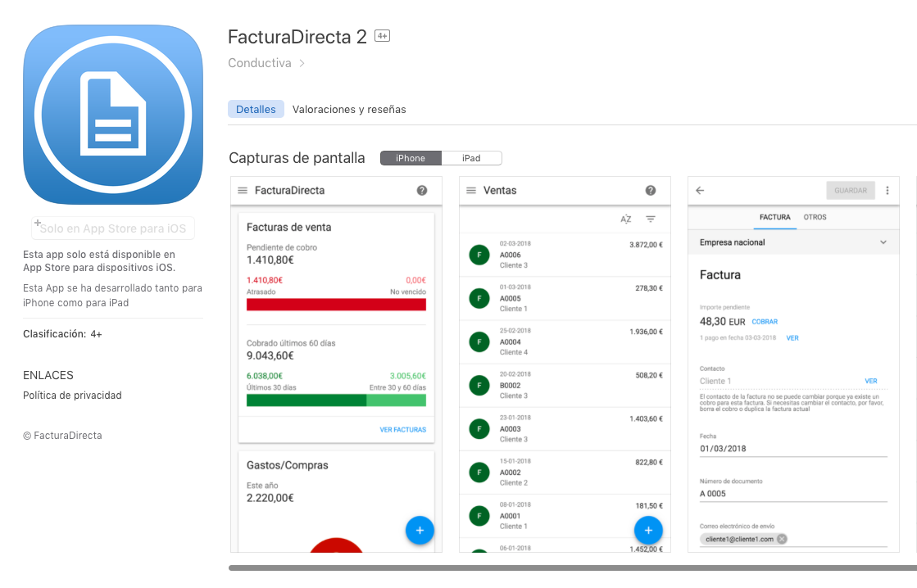Click blue plus button in FacturaDirecta screenshot
The height and width of the screenshot is (588, 917).
[420, 530]
